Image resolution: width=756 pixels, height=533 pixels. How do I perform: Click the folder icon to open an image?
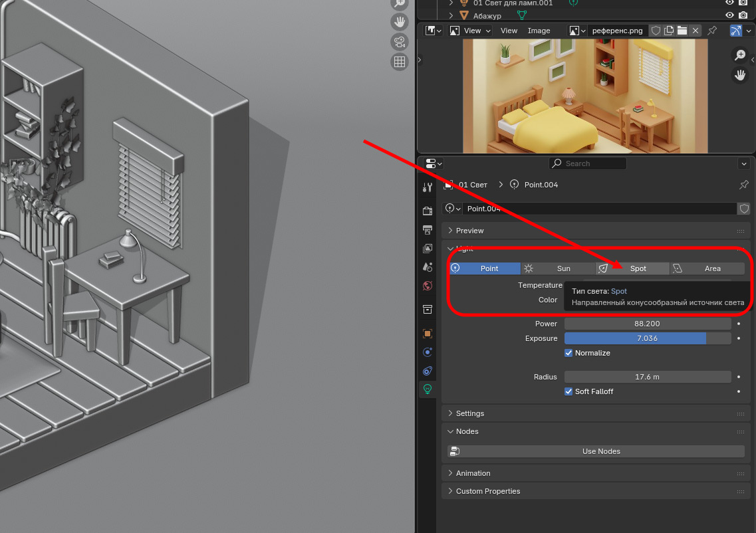pyautogui.click(x=682, y=31)
